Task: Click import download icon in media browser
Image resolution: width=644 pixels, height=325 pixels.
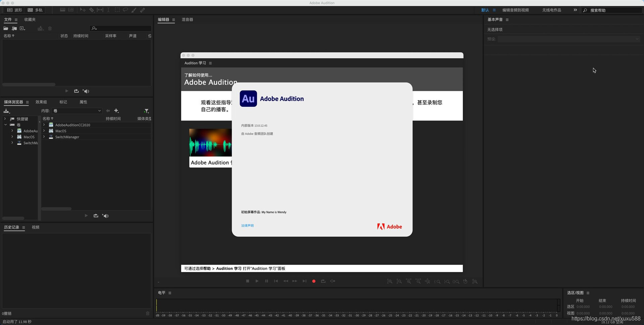Action: [x=6, y=111]
